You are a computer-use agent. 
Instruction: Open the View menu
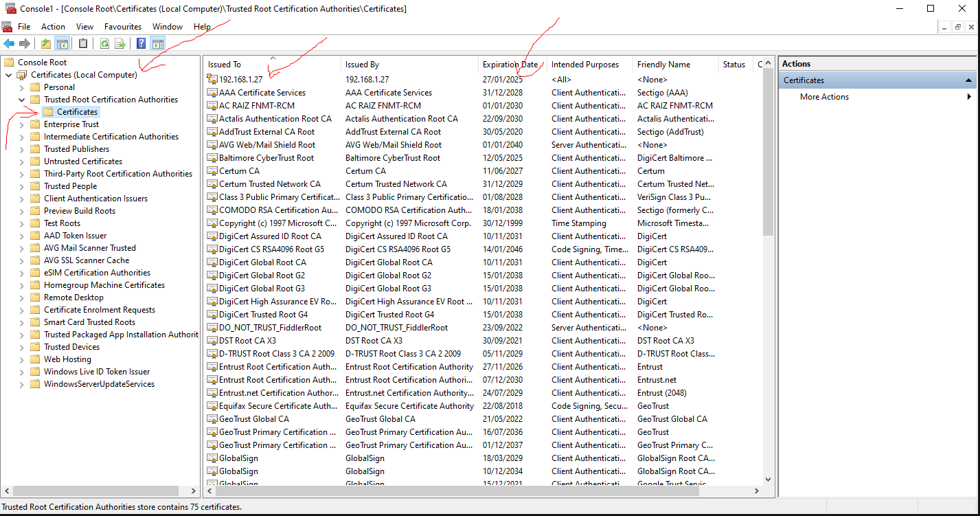(84, 27)
